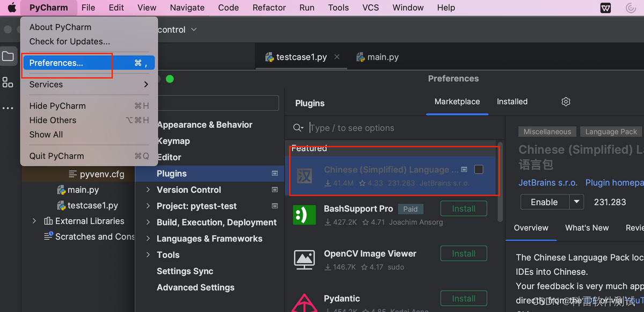
Task: Click the plugin list vertical scrollbar
Action: pyautogui.click(x=500, y=183)
